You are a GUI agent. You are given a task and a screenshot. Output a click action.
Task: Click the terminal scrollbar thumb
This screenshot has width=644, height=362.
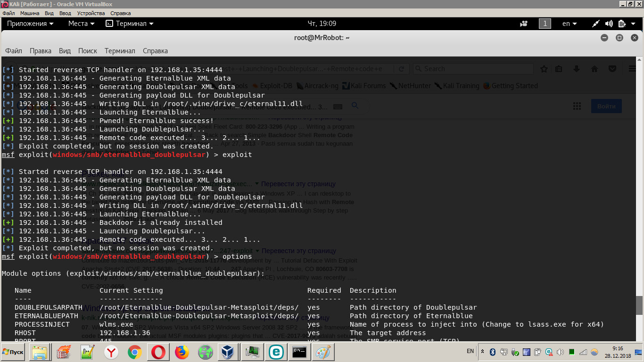(639, 305)
